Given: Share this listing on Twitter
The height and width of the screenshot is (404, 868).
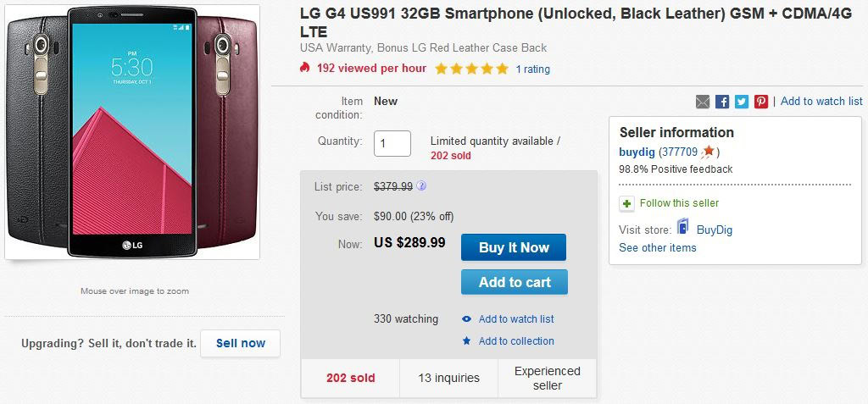Looking at the screenshot, I should click(x=742, y=102).
